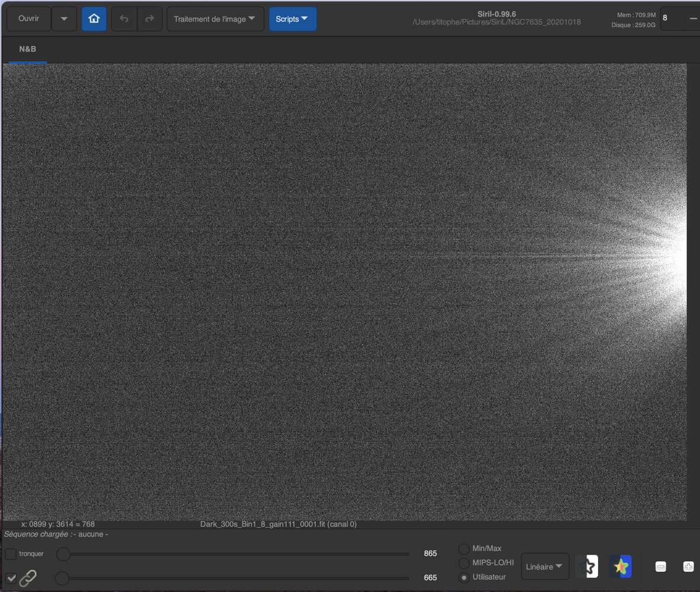This screenshot has width=700, height=592.
Task: Click the undo arrow icon
Action: point(124,18)
